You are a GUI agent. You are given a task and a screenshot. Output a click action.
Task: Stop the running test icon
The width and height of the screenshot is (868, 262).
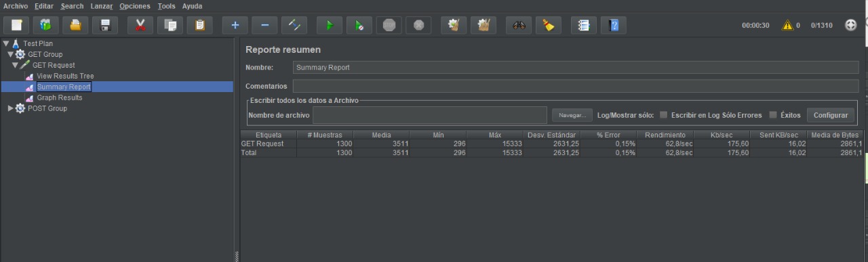pos(389,25)
